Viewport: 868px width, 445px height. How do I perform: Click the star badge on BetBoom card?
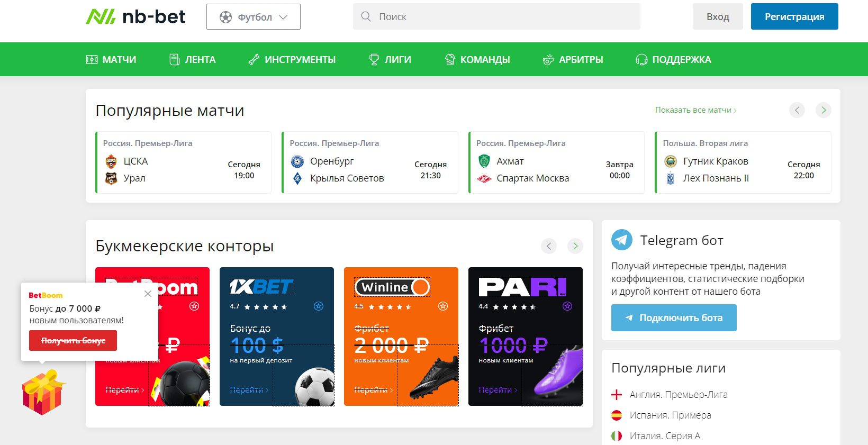click(194, 306)
